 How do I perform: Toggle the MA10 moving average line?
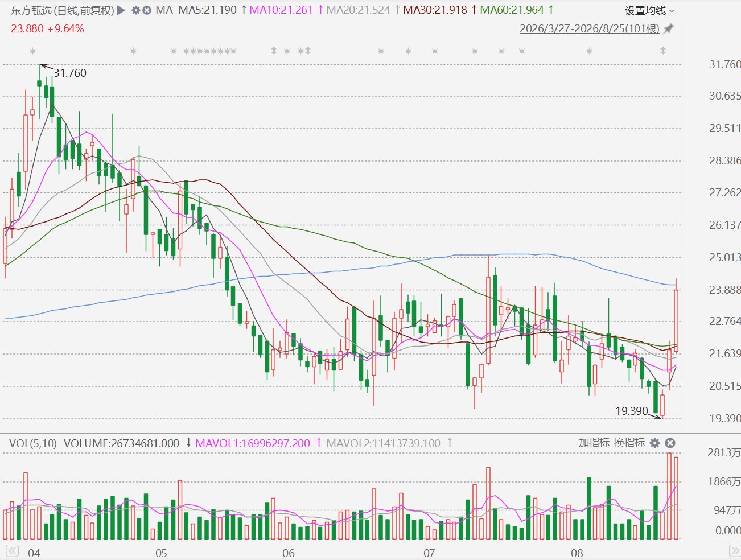(x=281, y=10)
